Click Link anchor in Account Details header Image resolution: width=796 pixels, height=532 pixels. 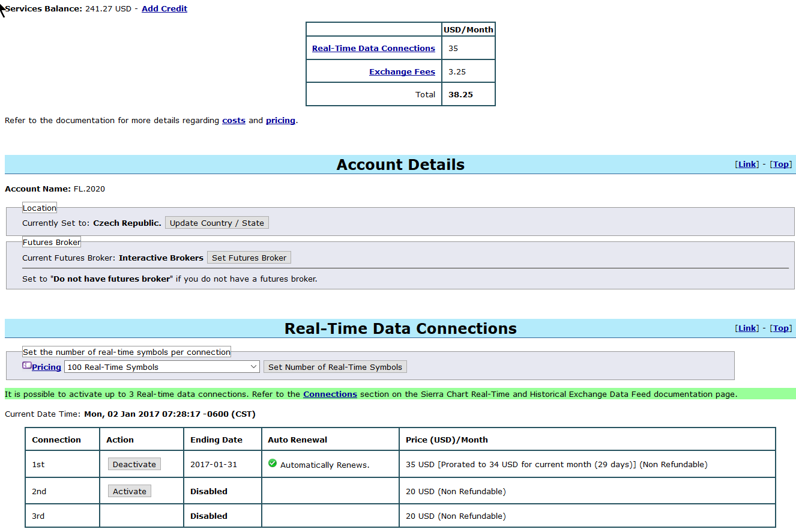pos(747,165)
